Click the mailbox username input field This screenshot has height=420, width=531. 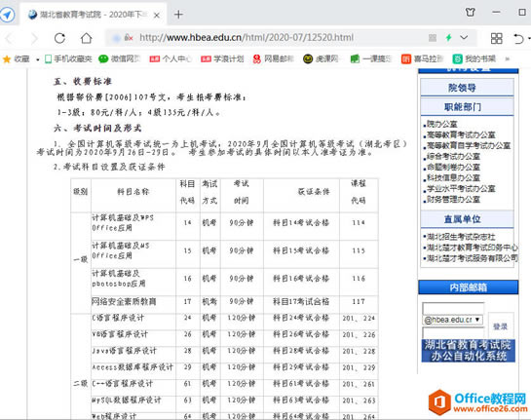tap(453, 308)
